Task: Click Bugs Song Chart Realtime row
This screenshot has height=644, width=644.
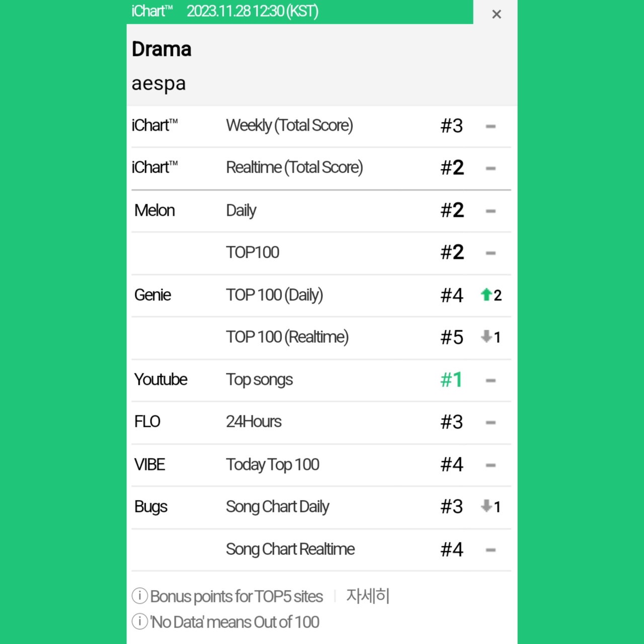Action: pyautogui.click(x=321, y=550)
